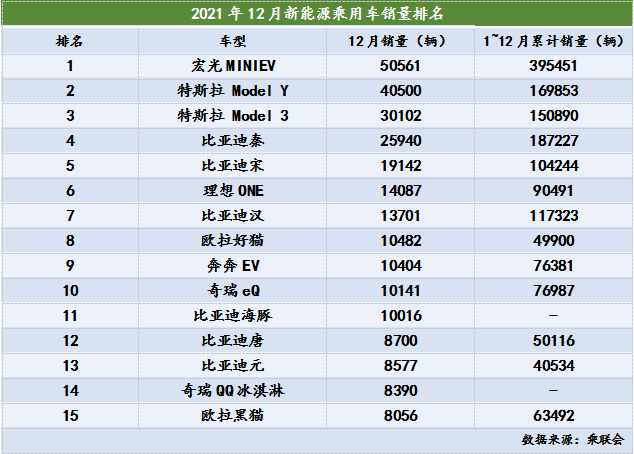Image resolution: width=634 pixels, height=454 pixels.
Task: Click cumulative sales value 90491
Action: click(x=554, y=191)
